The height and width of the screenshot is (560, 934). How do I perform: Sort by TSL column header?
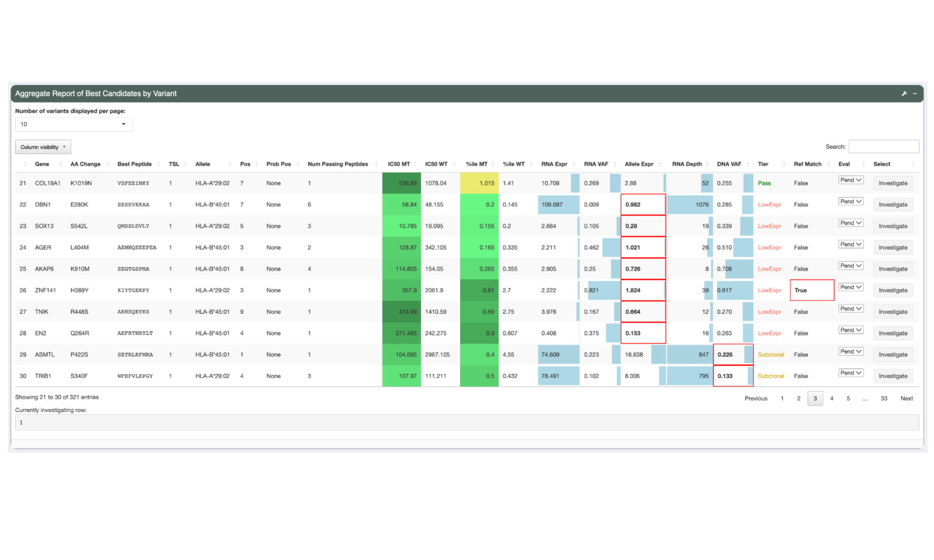coord(174,164)
